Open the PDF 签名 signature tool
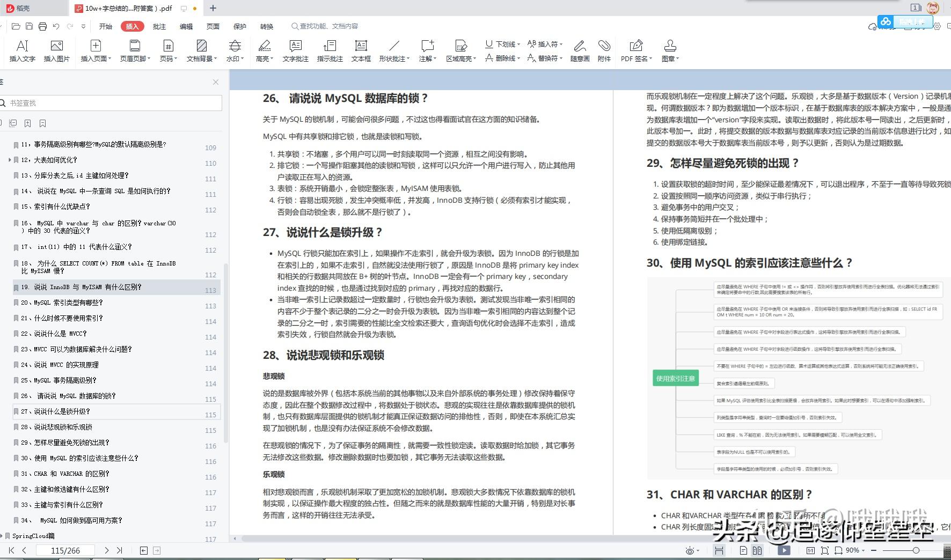The width and height of the screenshot is (951, 560). tap(636, 50)
